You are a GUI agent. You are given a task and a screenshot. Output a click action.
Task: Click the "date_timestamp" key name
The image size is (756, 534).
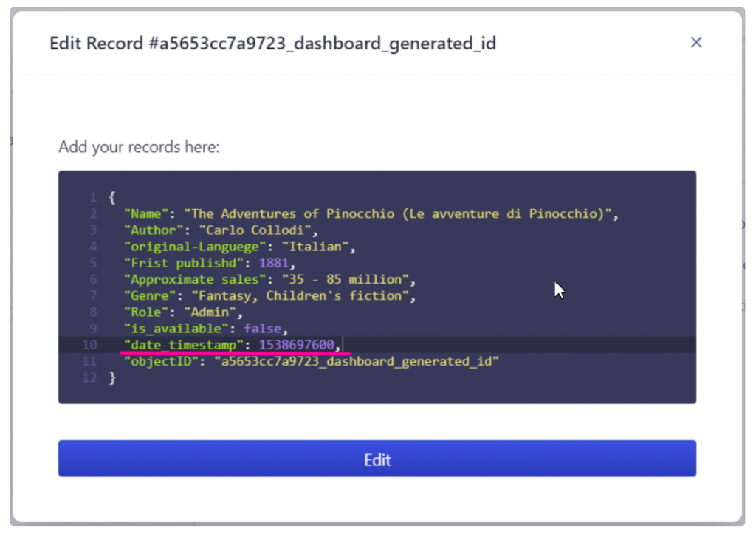[184, 345]
